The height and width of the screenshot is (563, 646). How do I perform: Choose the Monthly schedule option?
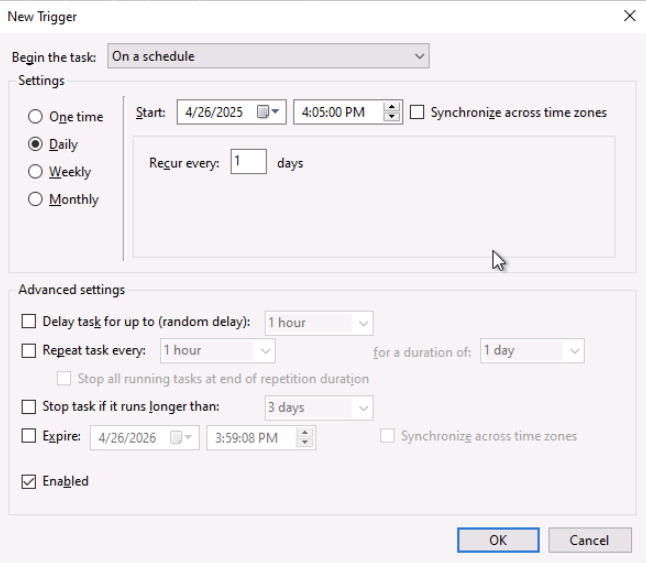(36, 199)
